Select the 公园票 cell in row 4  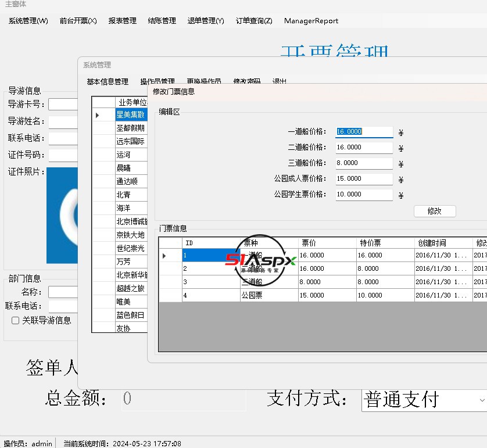(x=269, y=295)
